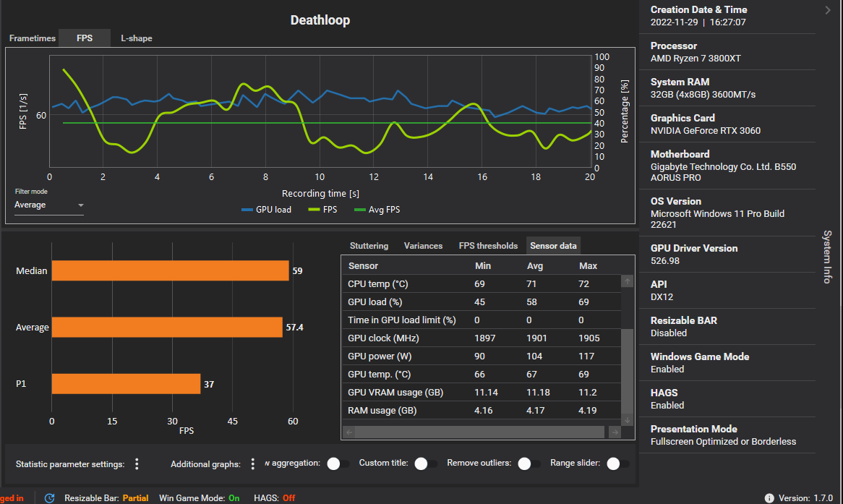Click Win Game Mode On status
Screen dimensions: 843x504
[200, 498]
